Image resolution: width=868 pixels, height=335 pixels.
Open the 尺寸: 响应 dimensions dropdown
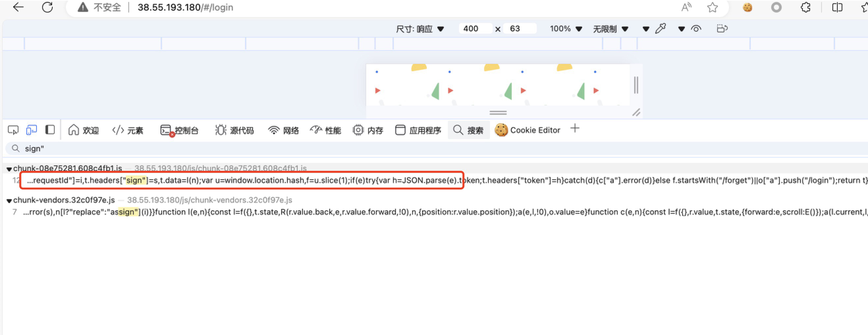point(420,29)
